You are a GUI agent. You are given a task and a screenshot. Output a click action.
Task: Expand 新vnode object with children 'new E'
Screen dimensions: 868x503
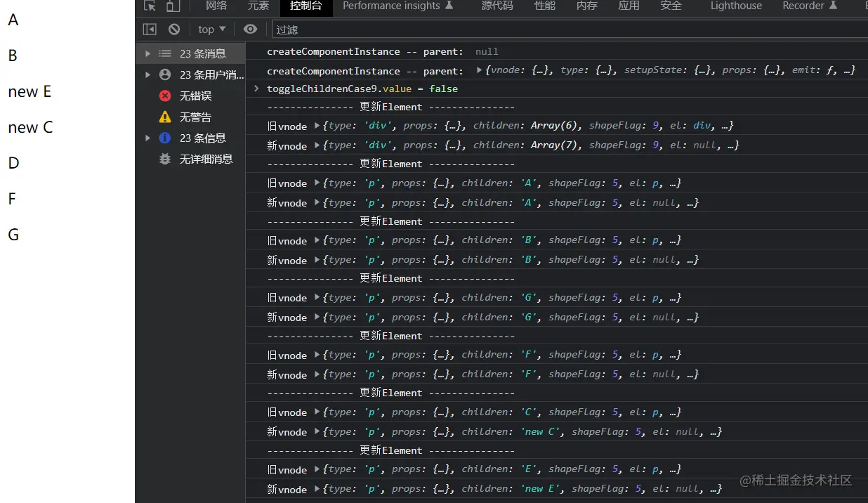(317, 489)
